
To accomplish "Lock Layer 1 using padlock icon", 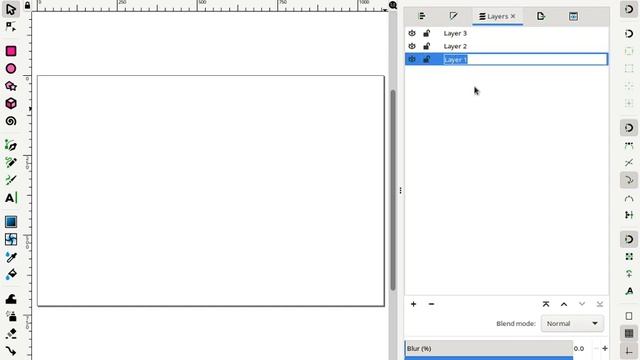I will (x=427, y=60).
